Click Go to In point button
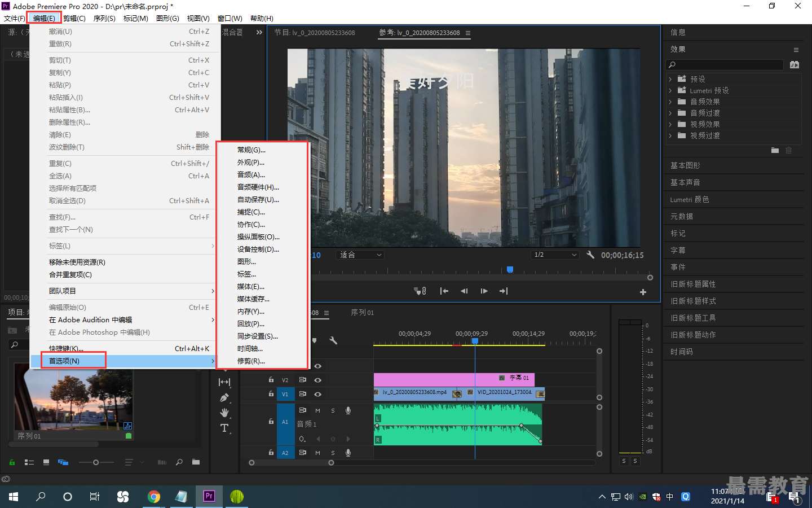The width and height of the screenshot is (812, 508). tap(444, 291)
